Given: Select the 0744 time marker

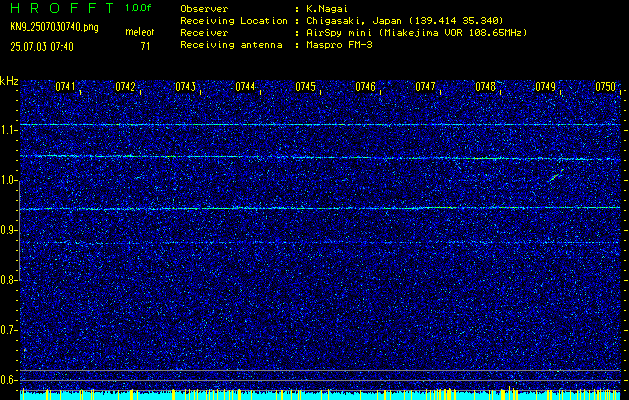Looking at the screenshot, I should pos(245,87).
